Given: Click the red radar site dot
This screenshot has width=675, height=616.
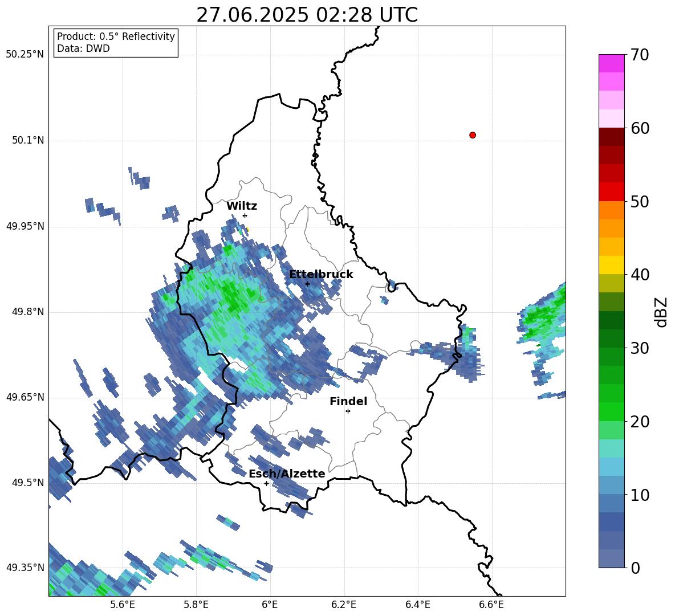Looking at the screenshot, I should (472, 135).
